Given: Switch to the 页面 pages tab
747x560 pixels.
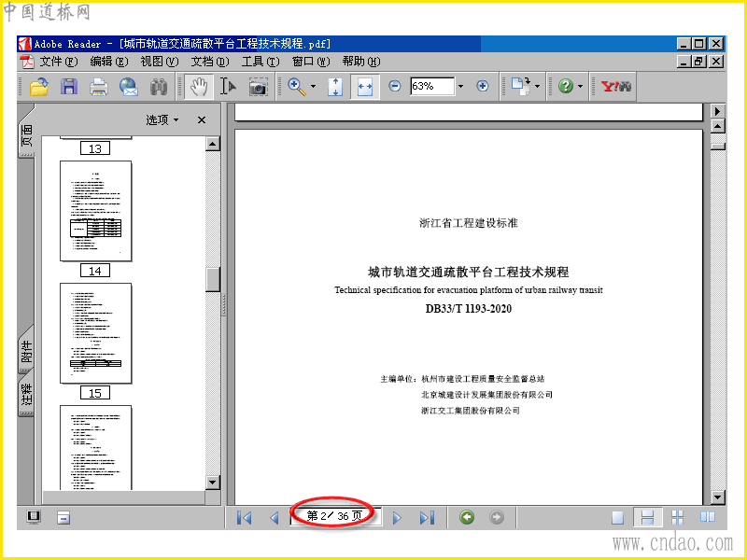Looking at the screenshot, I should [27, 134].
